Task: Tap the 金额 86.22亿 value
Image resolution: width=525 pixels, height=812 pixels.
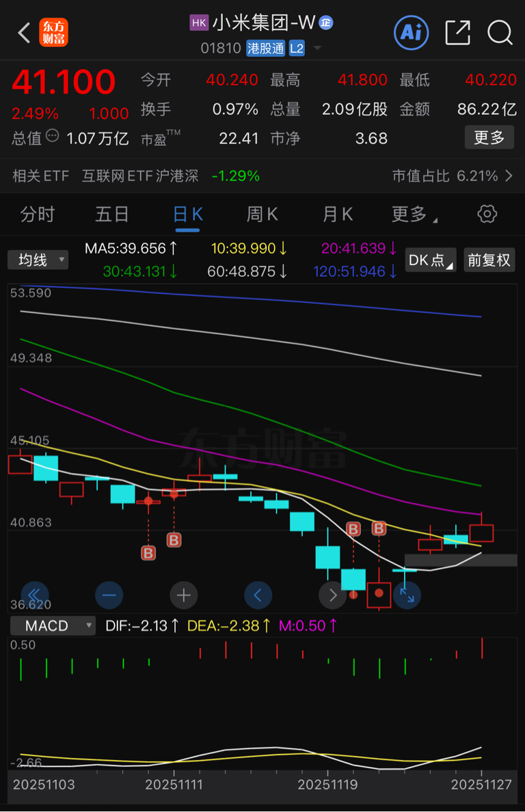Action: point(487,109)
